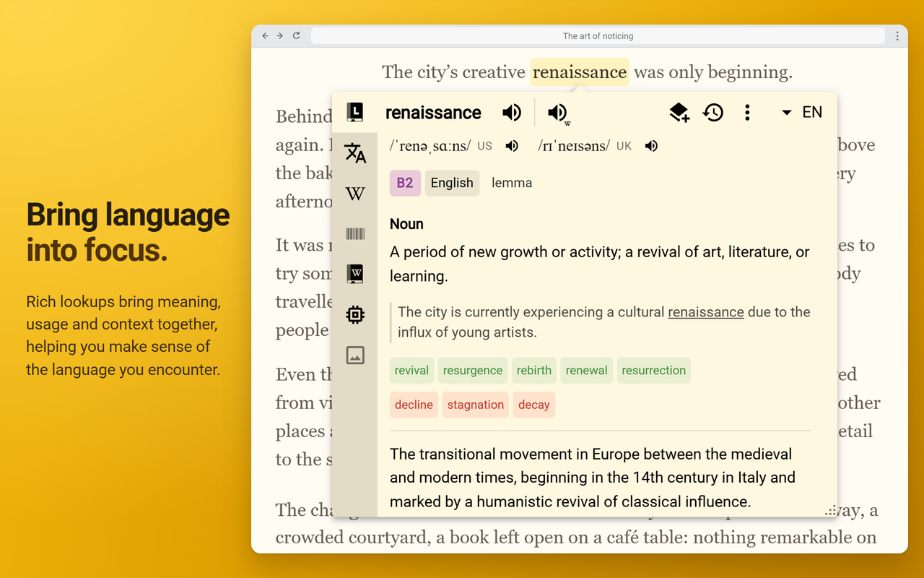Reload the browser page
924x578 pixels.
[296, 35]
